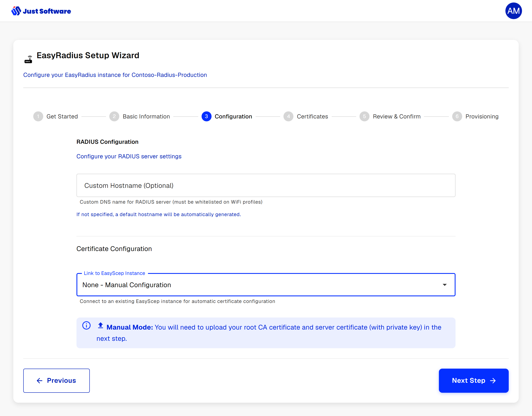Click the Contoso-Radius-Production subtitle text
The height and width of the screenshot is (416, 532).
(115, 75)
